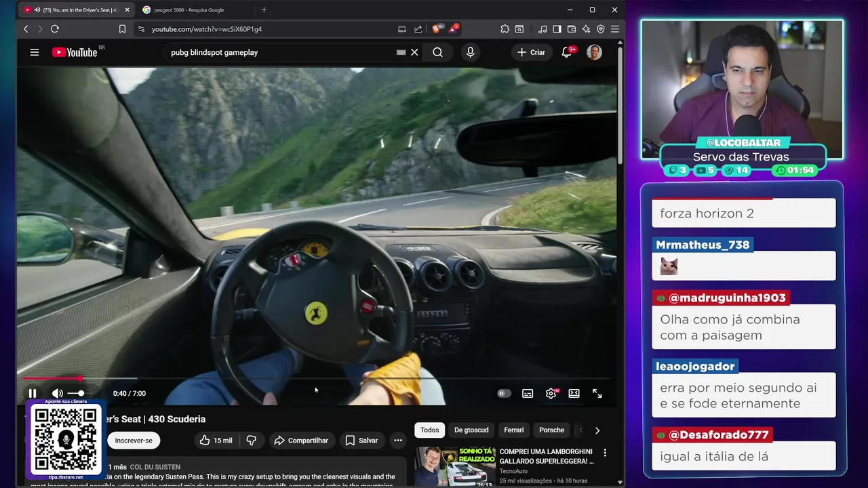Click the Criar button
Screen dimensions: 868x488
531,52
